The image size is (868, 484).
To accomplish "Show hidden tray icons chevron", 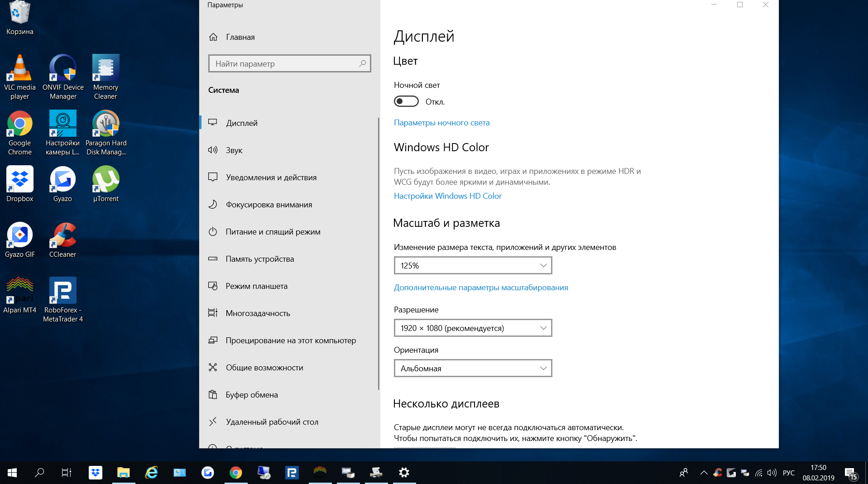I will point(704,473).
